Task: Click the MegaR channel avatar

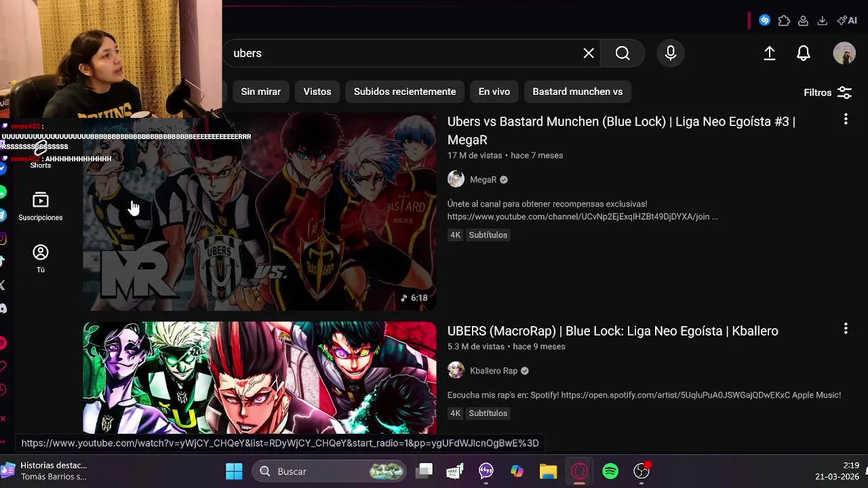Action: [x=456, y=180]
